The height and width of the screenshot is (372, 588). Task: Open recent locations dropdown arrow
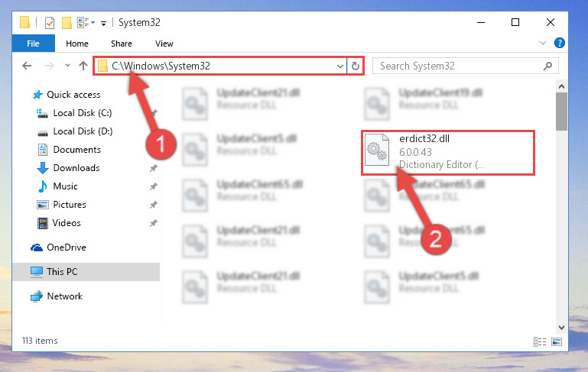click(x=67, y=66)
